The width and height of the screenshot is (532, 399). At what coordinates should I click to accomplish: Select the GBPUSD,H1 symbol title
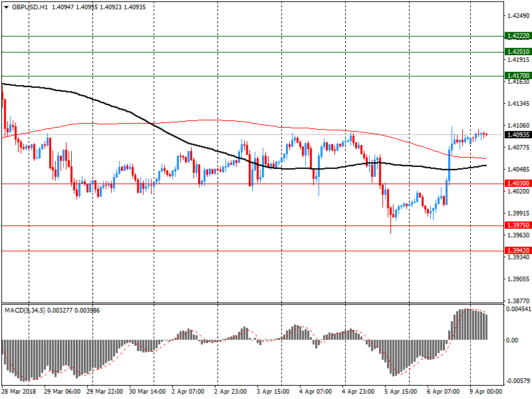[30, 7]
